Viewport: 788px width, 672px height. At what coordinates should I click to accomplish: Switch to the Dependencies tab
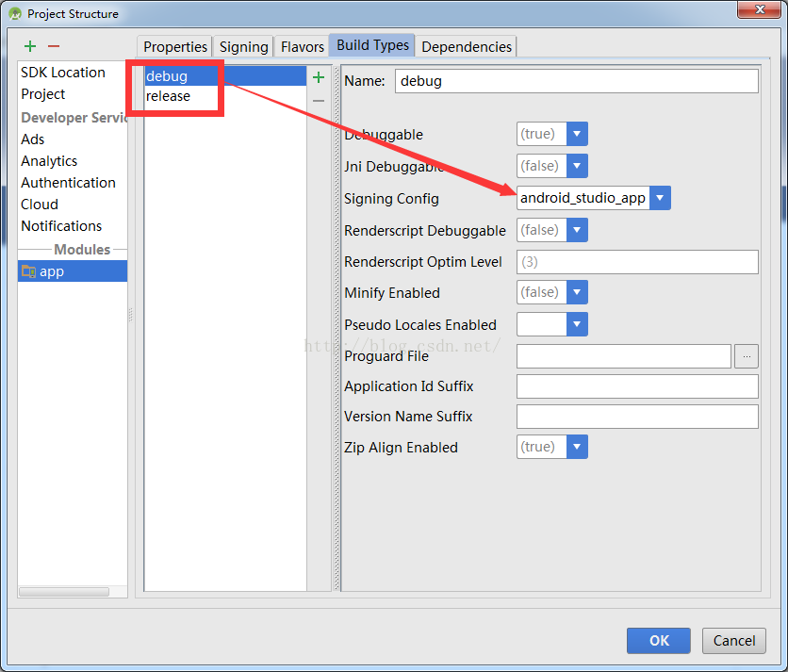[x=467, y=47]
